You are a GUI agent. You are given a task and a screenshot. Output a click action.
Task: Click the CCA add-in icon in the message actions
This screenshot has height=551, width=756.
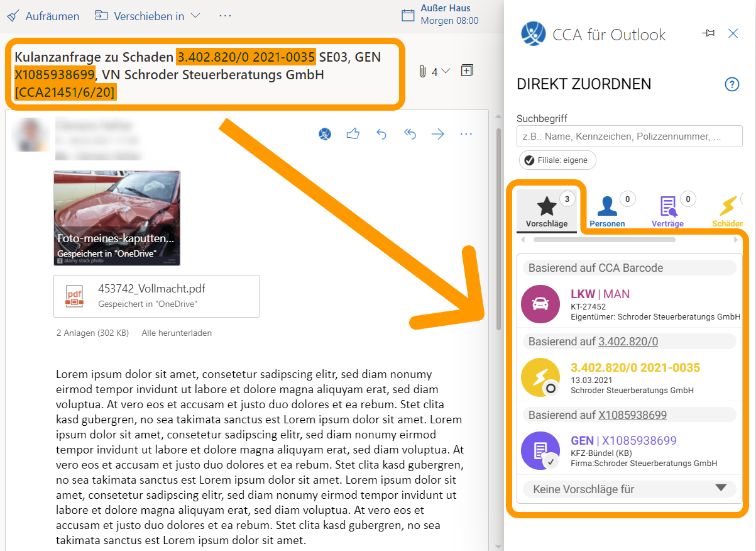[x=325, y=133]
